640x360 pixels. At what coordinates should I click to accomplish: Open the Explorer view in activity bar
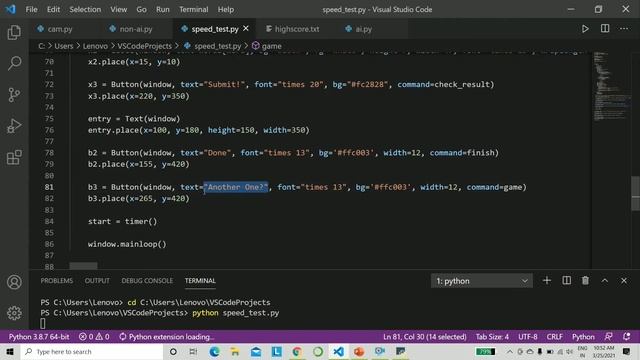click(x=14, y=32)
